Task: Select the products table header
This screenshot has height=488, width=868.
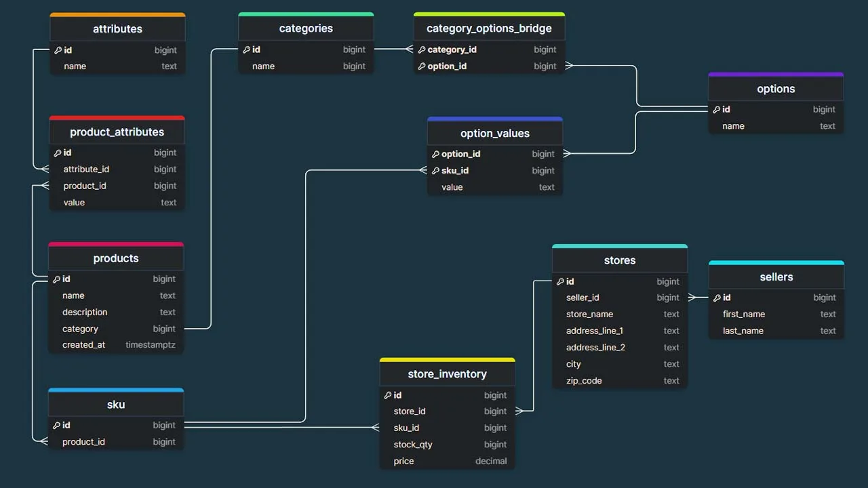Action: (116, 258)
